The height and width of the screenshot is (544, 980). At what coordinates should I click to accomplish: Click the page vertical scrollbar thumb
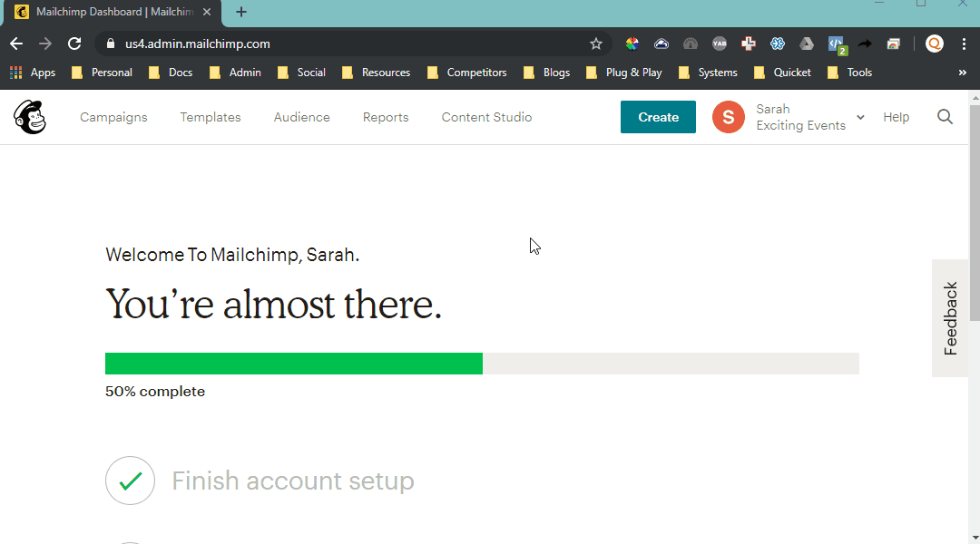(x=975, y=212)
